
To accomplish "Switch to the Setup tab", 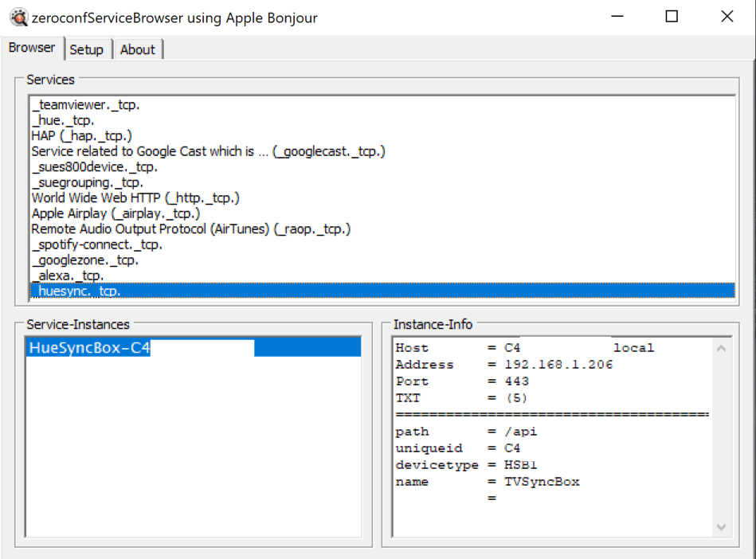I will [x=88, y=49].
